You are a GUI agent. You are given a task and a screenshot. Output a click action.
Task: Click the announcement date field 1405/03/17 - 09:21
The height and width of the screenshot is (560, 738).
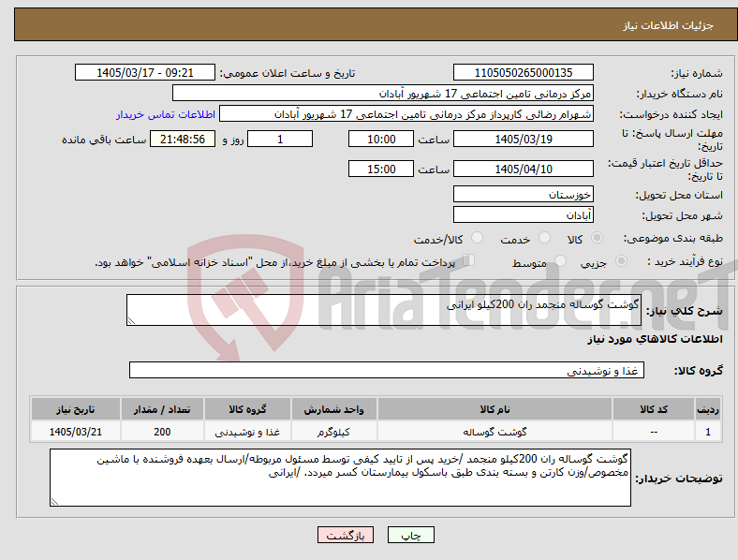145,72
